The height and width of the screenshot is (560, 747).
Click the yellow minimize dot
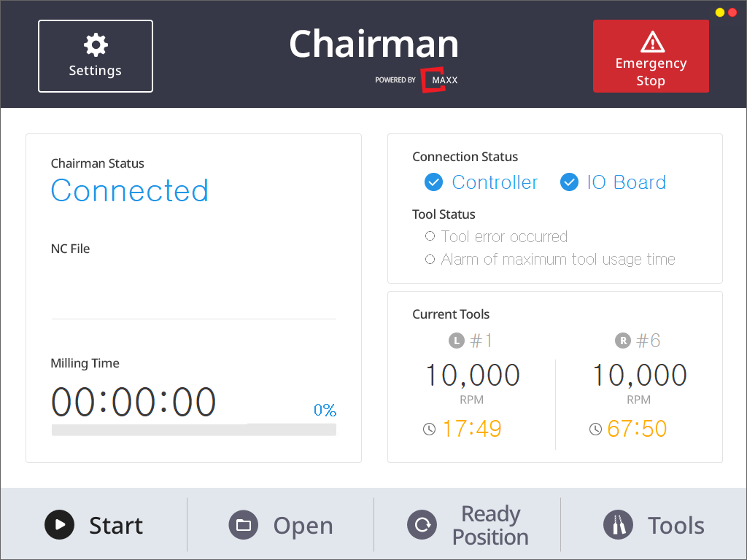pyautogui.click(x=719, y=12)
